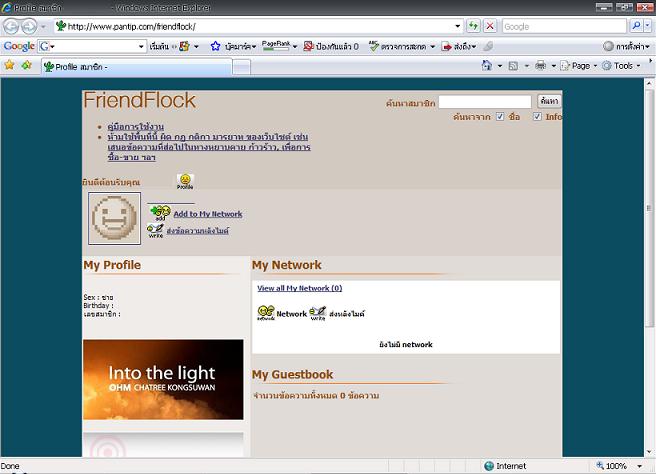
Task: Open the send message link under avatar
Action: tap(197, 231)
